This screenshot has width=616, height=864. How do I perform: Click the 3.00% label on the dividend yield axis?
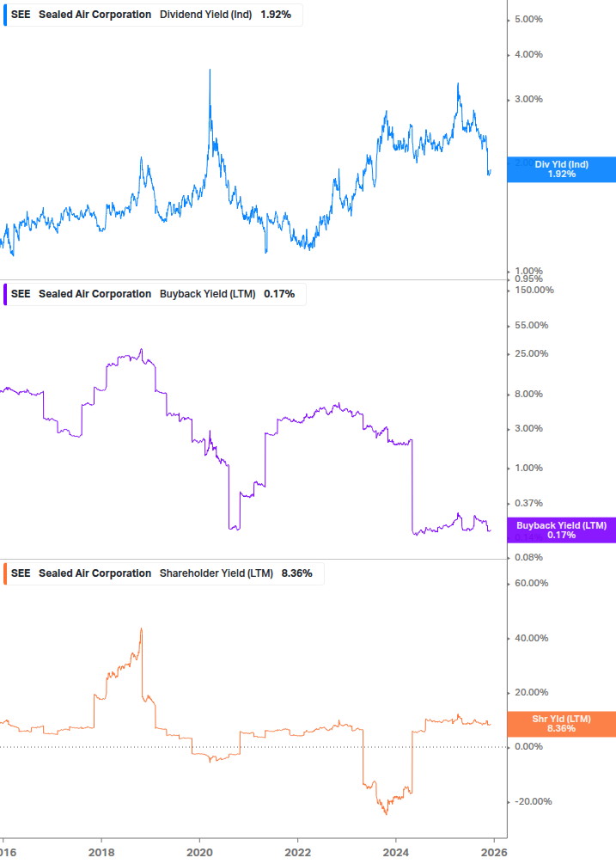(x=528, y=99)
